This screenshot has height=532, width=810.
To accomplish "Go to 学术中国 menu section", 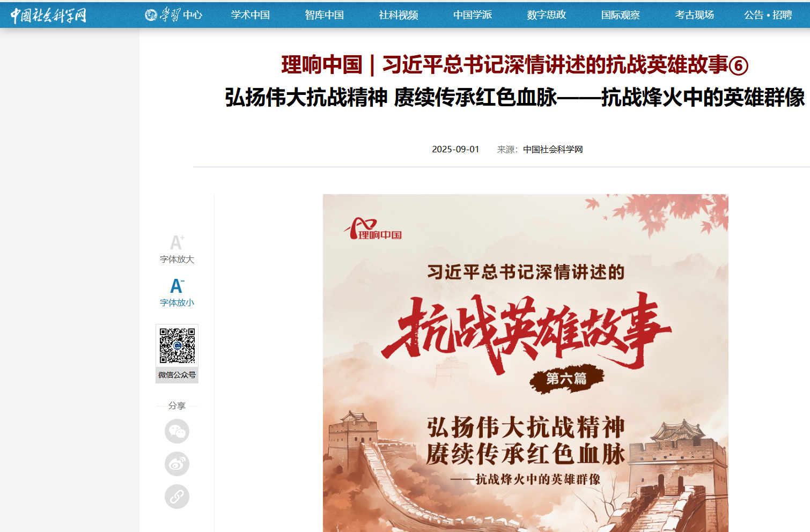I will (x=251, y=15).
